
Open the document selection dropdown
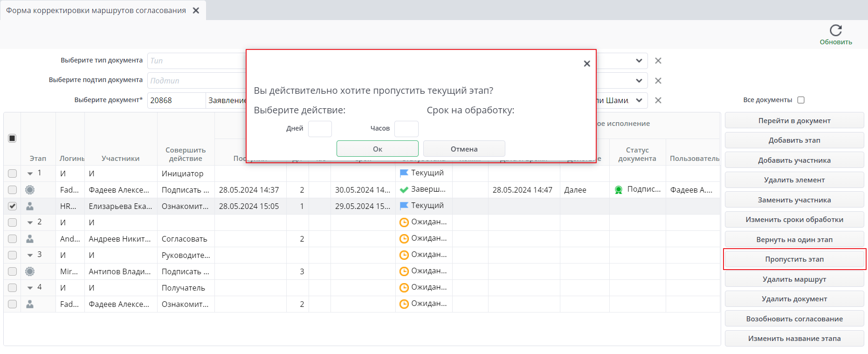(639, 100)
